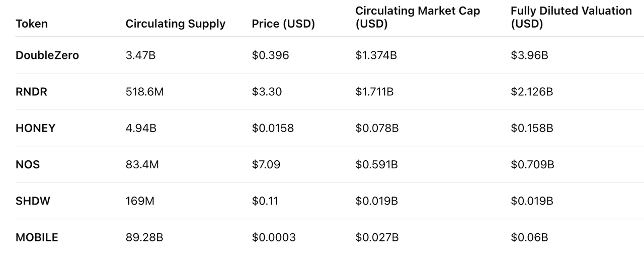The height and width of the screenshot is (259, 644).
Task: Click NOS's $0.709B fully diluted valuation
Action: (532, 164)
